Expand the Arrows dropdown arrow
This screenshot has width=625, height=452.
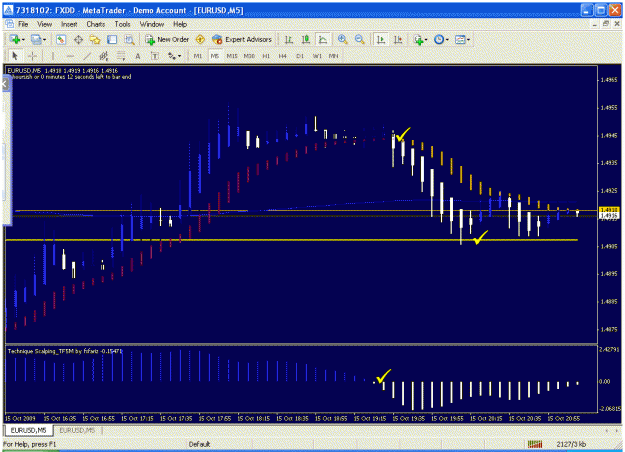(x=180, y=56)
